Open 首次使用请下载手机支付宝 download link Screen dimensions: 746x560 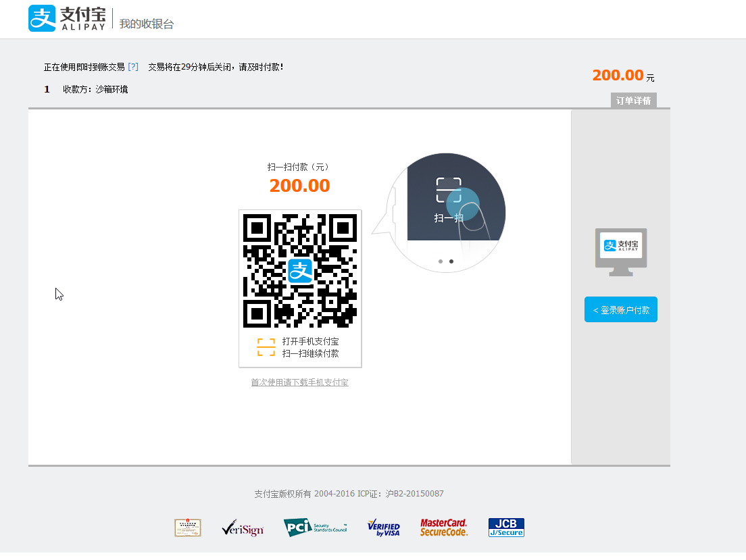pyautogui.click(x=300, y=382)
